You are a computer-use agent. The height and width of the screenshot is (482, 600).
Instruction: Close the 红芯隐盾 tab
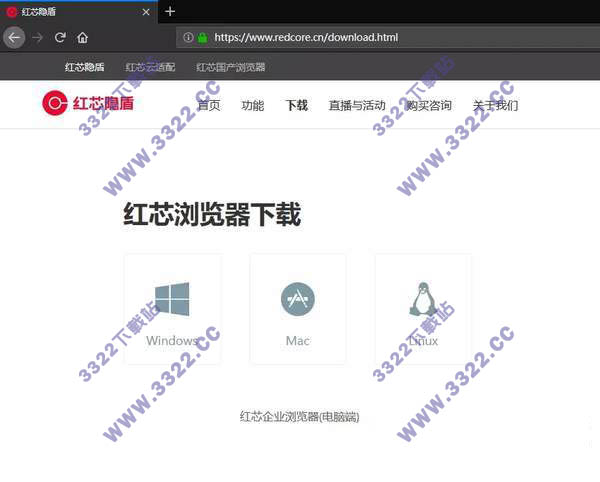[x=146, y=12]
